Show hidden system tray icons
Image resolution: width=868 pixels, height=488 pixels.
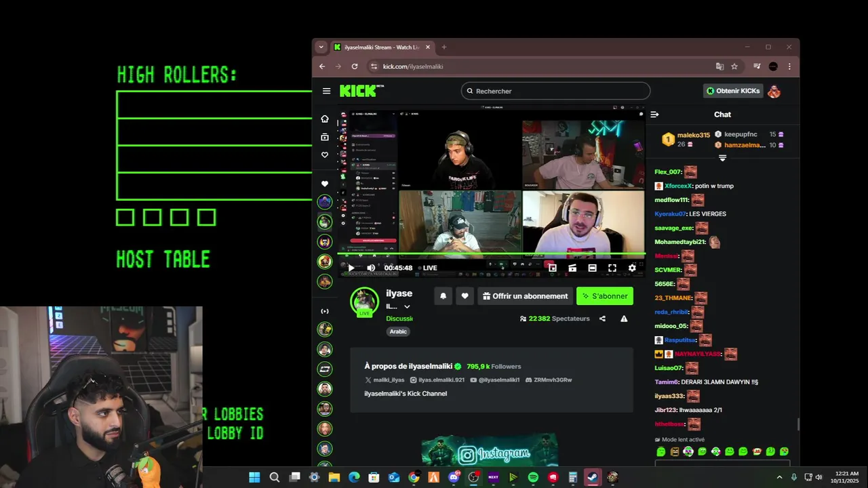coord(779,477)
